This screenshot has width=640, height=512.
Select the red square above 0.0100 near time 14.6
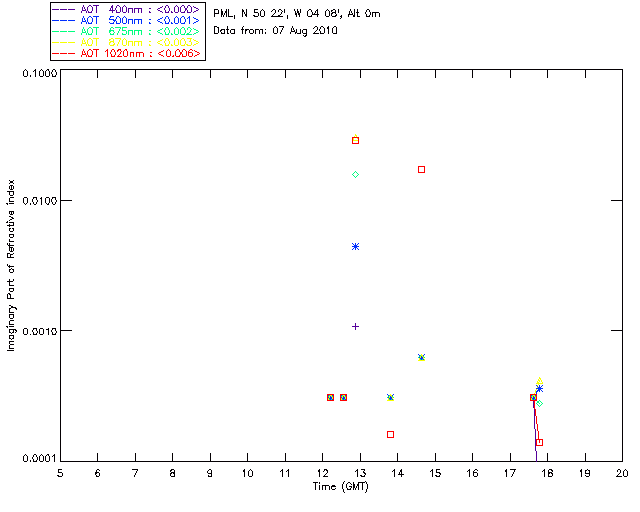(422, 169)
